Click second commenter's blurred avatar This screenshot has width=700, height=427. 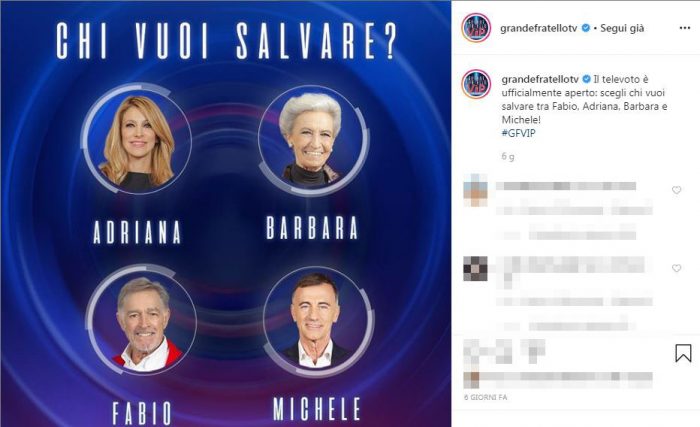point(475,268)
